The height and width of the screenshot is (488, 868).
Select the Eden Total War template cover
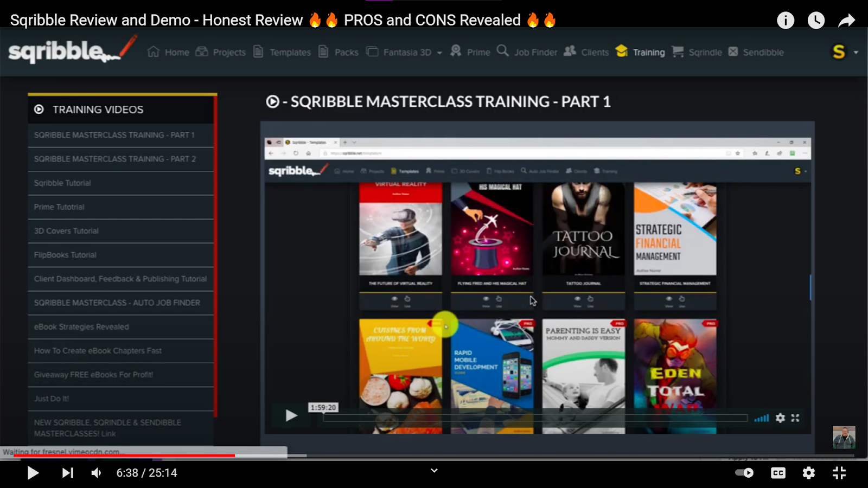[x=675, y=376]
